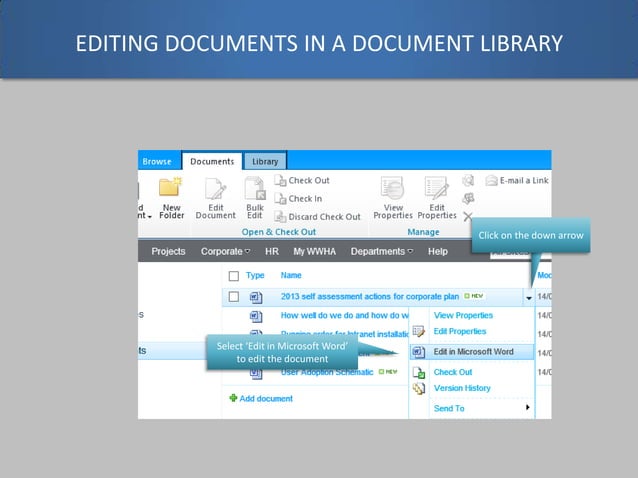This screenshot has width=638, height=478.
Task: Open the Help navigation item
Action: tap(438, 251)
